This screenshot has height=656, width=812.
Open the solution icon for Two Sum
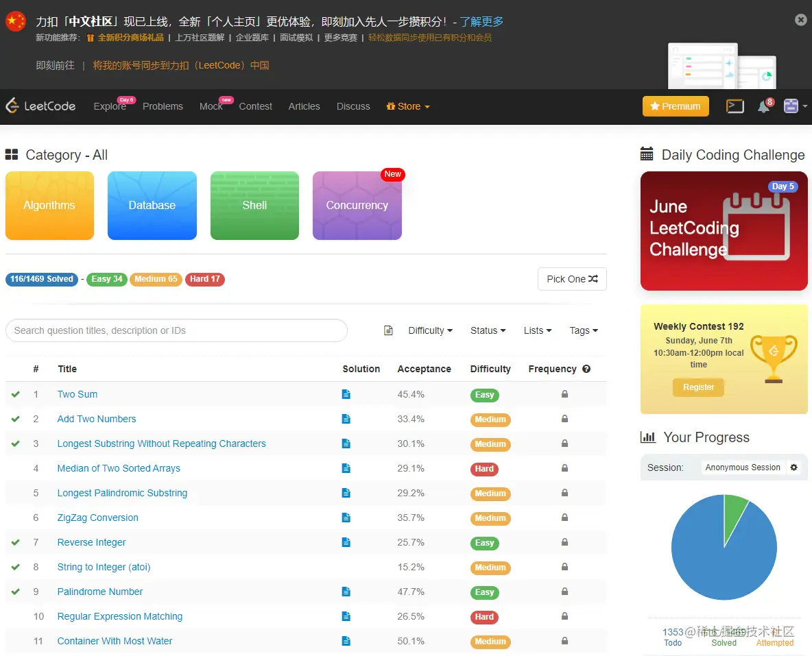346,395
